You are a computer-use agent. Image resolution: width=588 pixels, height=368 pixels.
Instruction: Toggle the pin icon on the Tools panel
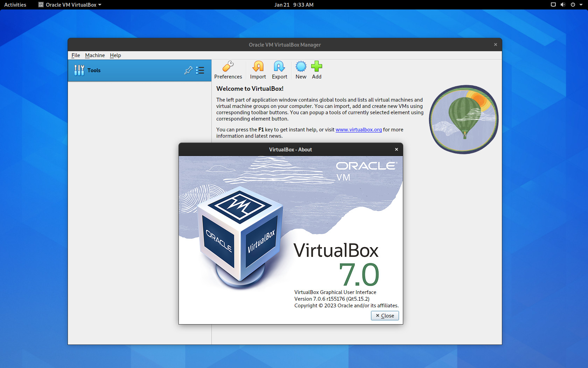[188, 70]
